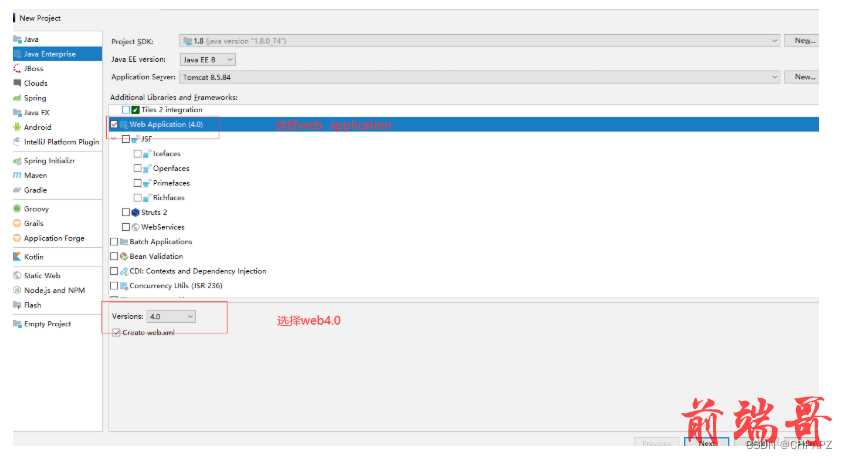Screen dimensions: 848x459
Task: Click the Previous button
Action: [x=657, y=443]
